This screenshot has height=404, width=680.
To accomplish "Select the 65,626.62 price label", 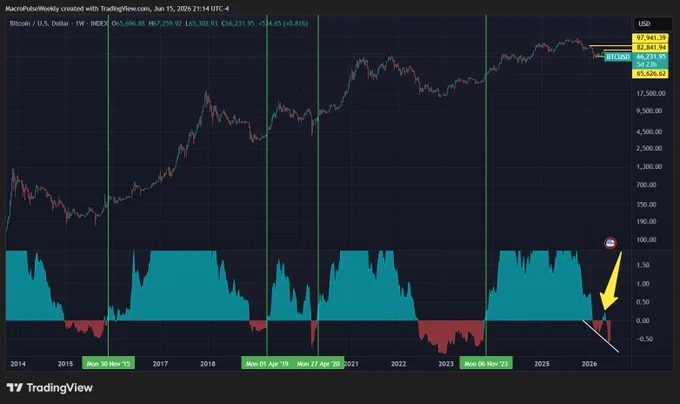I will [651, 74].
